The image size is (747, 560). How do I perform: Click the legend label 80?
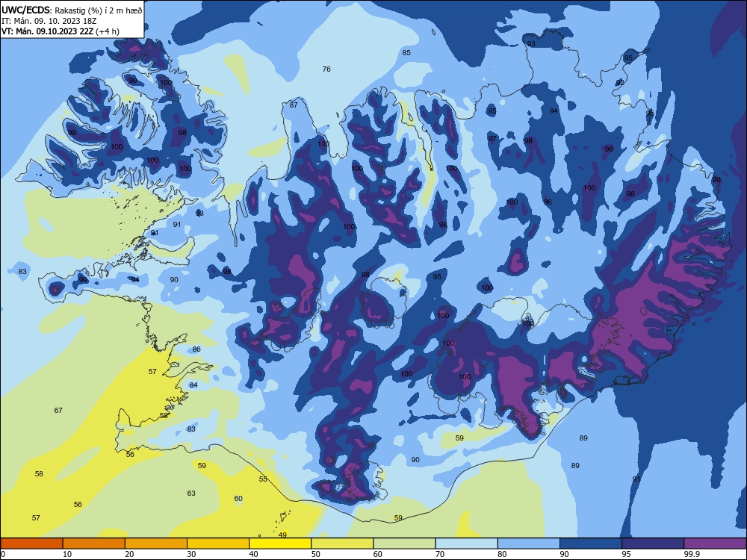(502, 554)
